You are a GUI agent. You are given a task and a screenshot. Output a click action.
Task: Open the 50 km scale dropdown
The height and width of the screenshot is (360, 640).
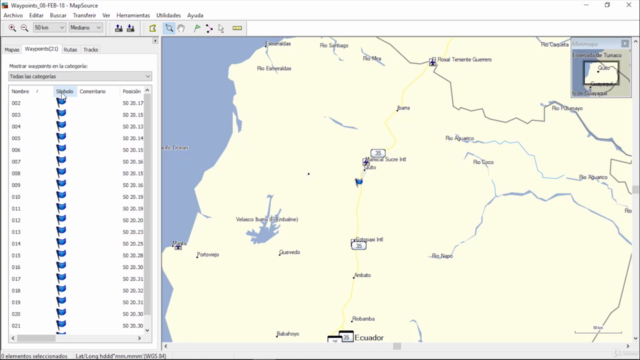click(x=49, y=28)
